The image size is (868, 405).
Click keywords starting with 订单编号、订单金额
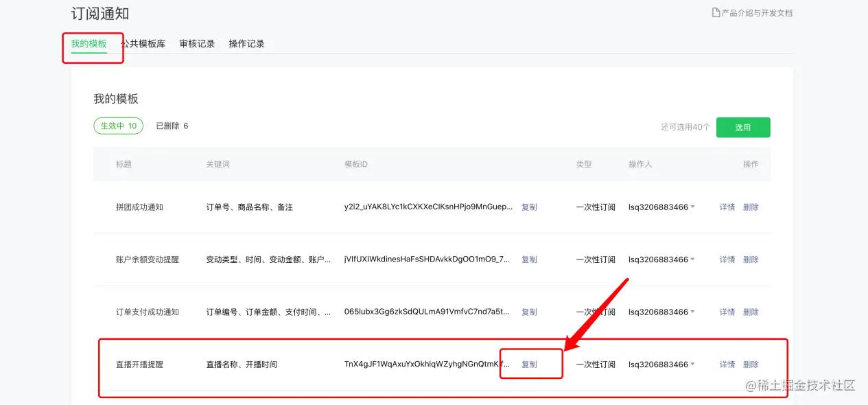click(268, 312)
